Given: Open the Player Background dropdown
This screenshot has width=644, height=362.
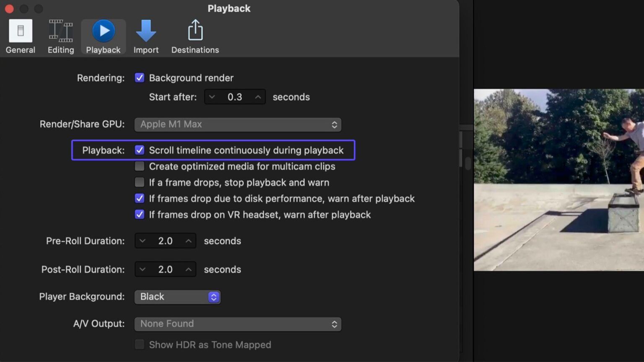Looking at the screenshot, I should click(177, 297).
